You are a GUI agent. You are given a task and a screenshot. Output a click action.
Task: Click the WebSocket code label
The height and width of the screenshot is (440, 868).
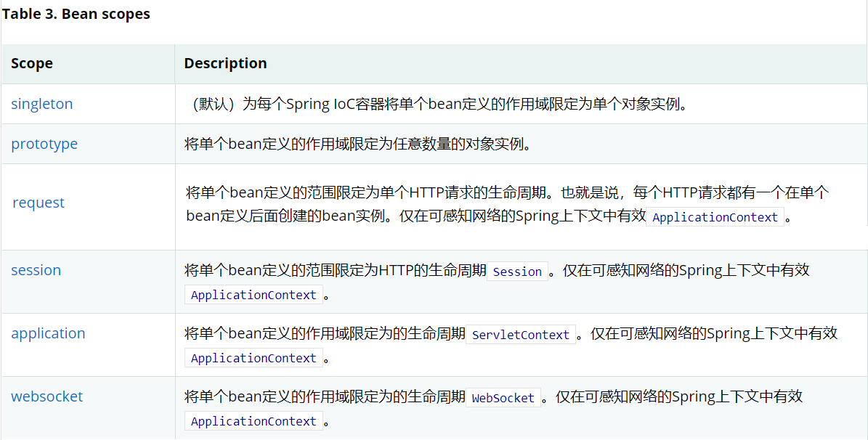pyautogui.click(x=503, y=398)
